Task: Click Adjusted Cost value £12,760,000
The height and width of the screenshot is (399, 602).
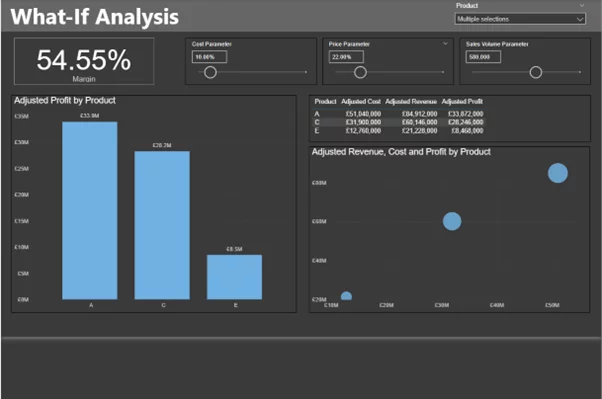Action: (363, 131)
